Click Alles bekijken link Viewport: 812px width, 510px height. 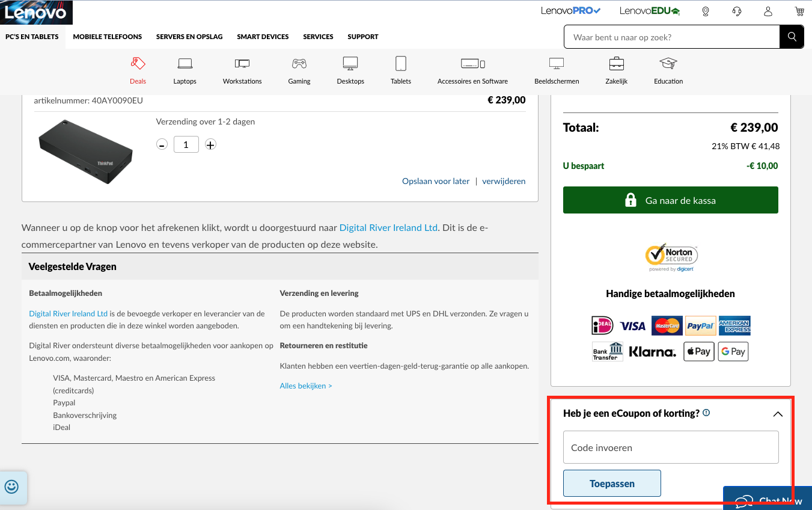306,386
